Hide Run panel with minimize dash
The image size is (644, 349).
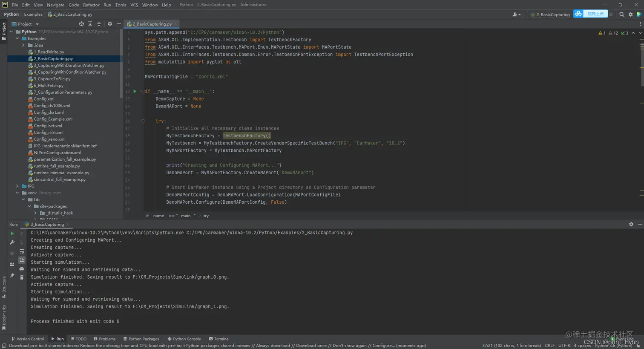click(x=640, y=224)
